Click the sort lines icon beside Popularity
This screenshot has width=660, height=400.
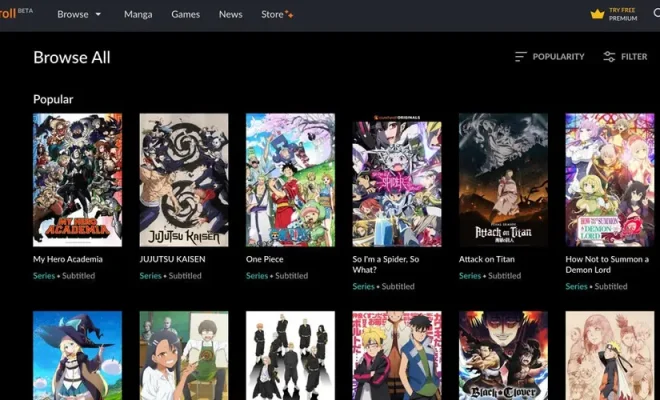521,56
